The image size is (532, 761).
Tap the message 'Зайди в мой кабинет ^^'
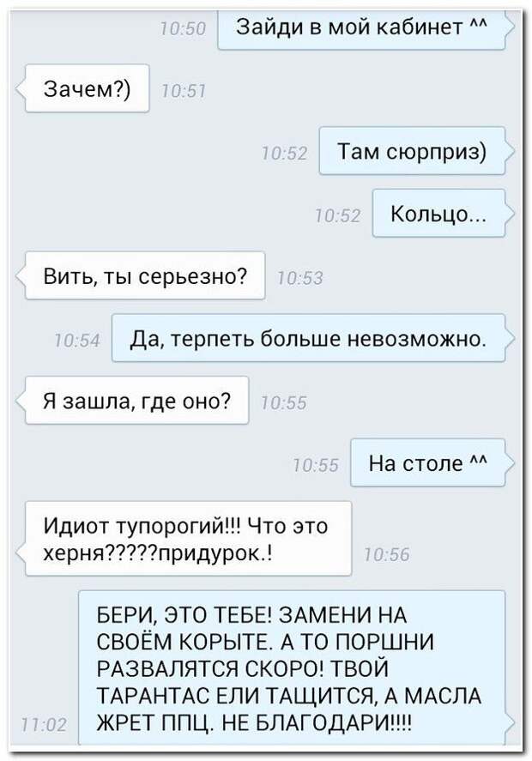pyautogui.click(x=361, y=28)
